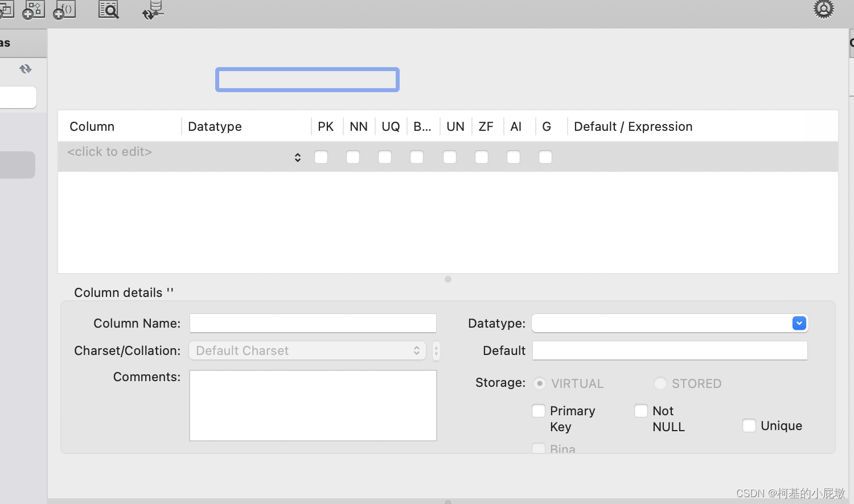Open the search table data icon
Viewport: 854px width, 504px height.
(108, 9)
